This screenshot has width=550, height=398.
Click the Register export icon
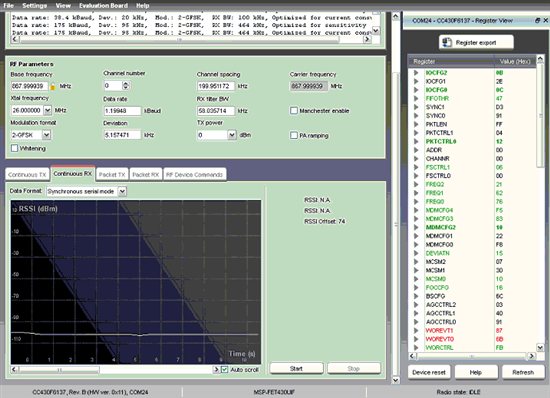click(447, 42)
